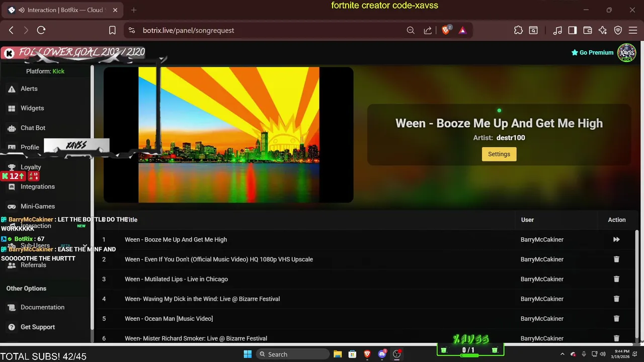Click the Action column header

617,220
